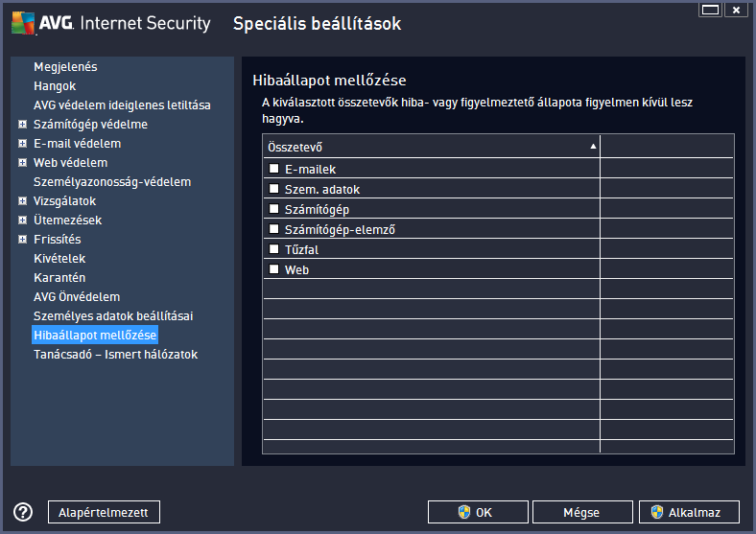Select the Vizsgálatok tree label
The height and width of the screenshot is (534, 756).
pyautogui.click(x=64, y=201)
